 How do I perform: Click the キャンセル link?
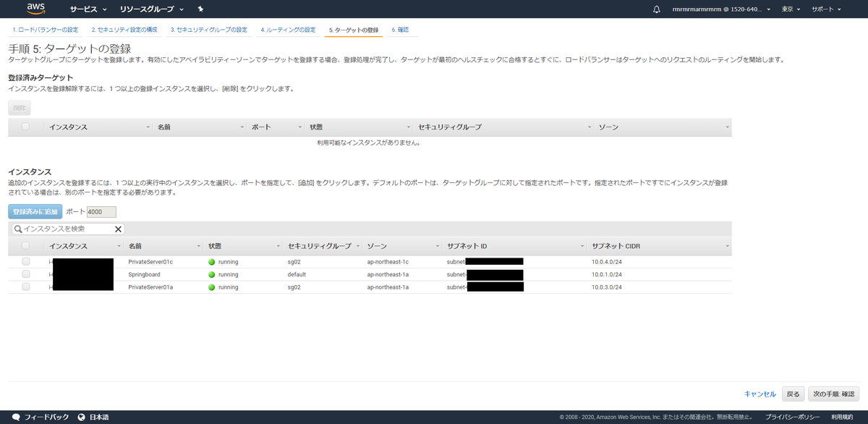pos(759,394)
